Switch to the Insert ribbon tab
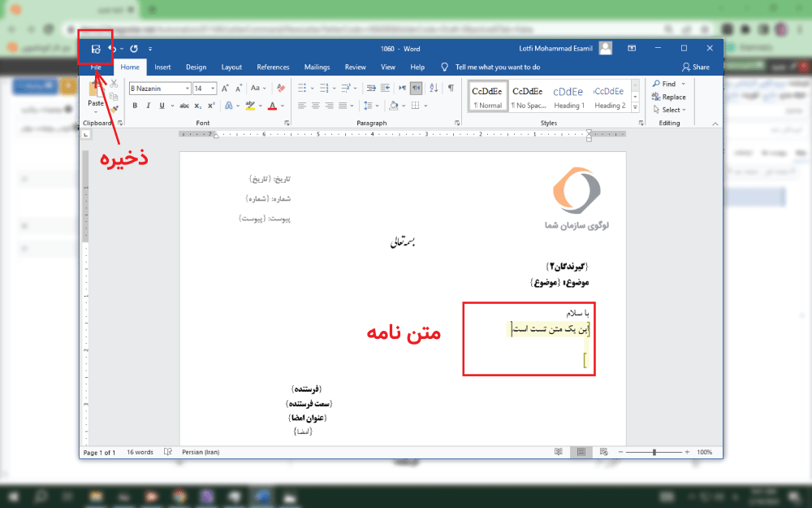 coord(162,67)
